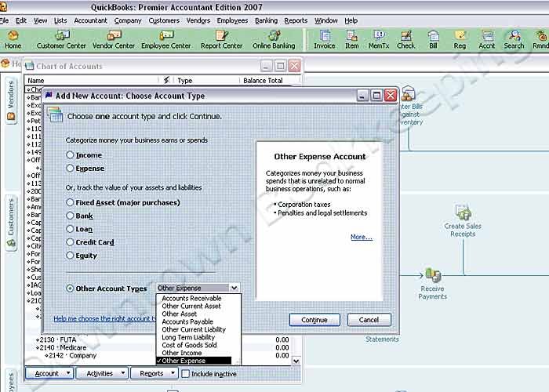Choose Long Term Liability from list
This screenshot has height=392, width=549.
pyautogui.click(x=188, y=337)
